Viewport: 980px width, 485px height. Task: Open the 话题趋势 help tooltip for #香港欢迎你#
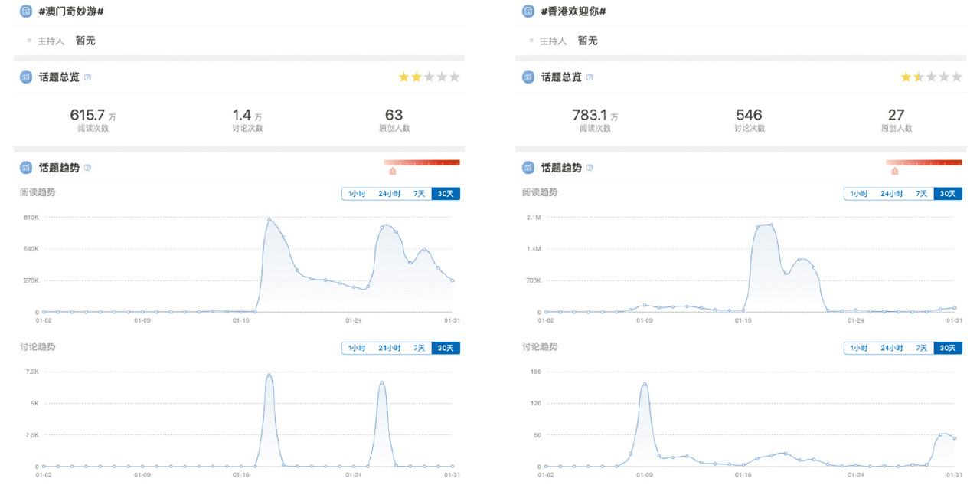[590, 168]
